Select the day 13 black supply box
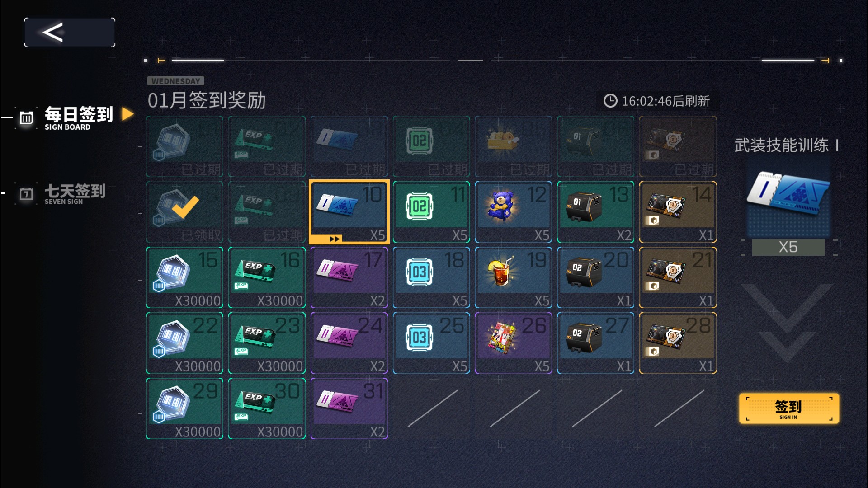Viewport: 868px width, 488px height. 595,212
